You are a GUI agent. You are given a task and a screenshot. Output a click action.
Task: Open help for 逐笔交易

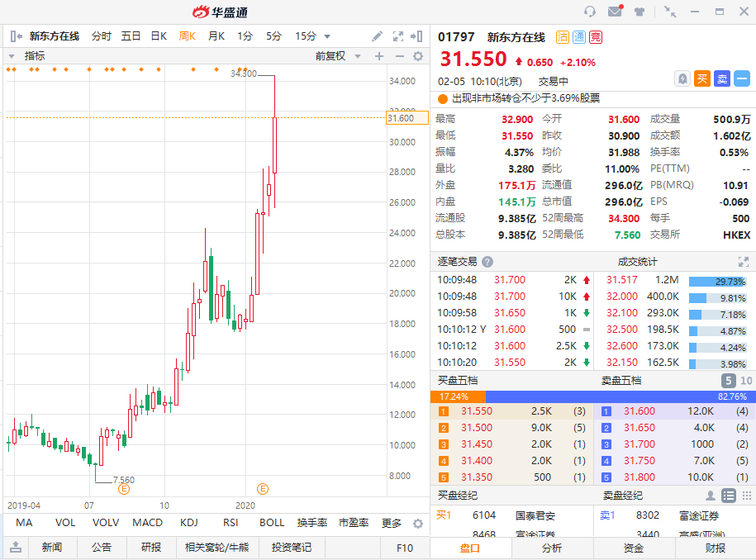487,262
